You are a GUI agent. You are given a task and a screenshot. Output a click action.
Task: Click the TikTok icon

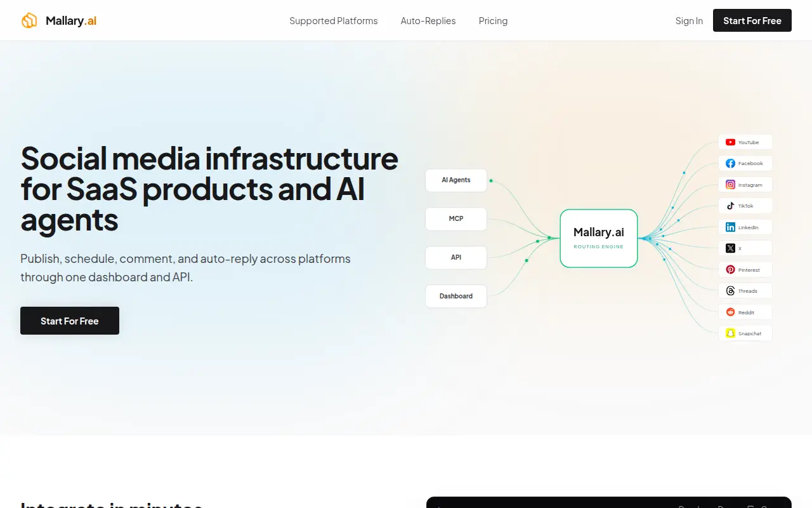(x=730, y=206)
